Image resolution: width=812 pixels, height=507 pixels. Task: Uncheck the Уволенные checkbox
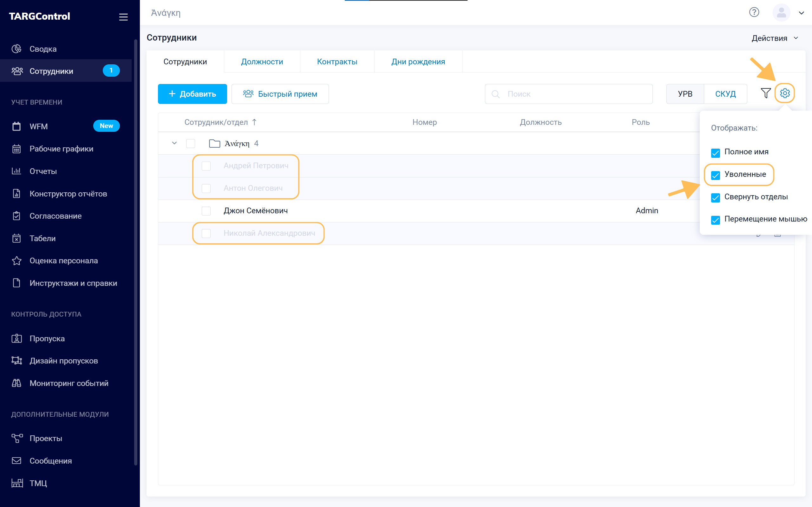tap(715, 175)
